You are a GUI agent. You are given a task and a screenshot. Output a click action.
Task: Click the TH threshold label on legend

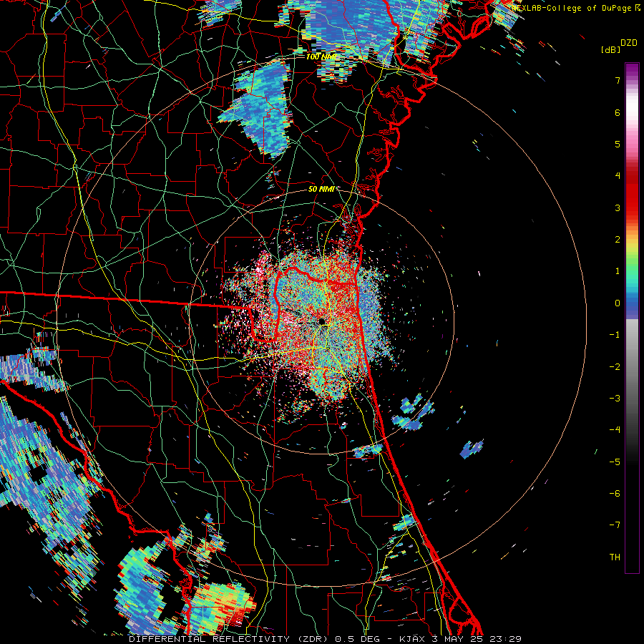point(615,557)
